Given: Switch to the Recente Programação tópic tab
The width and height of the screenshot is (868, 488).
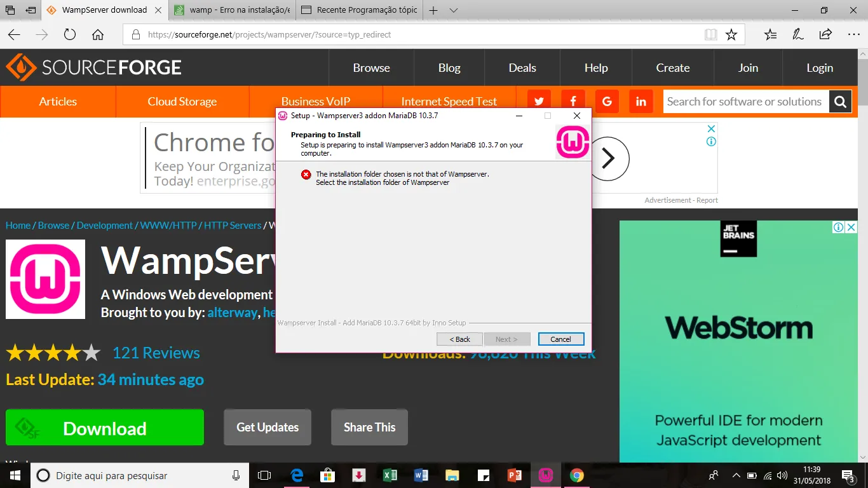Looking at the screenshot, I should point(360,10).
